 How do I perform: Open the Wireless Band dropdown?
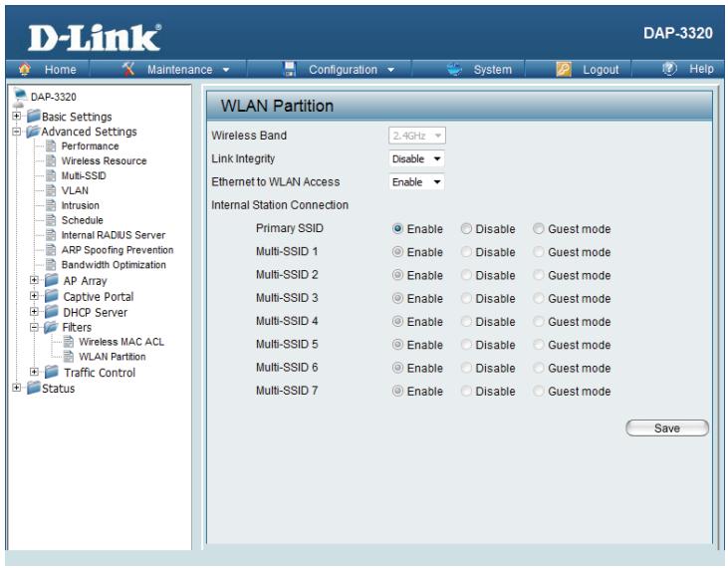coord(417,136)
